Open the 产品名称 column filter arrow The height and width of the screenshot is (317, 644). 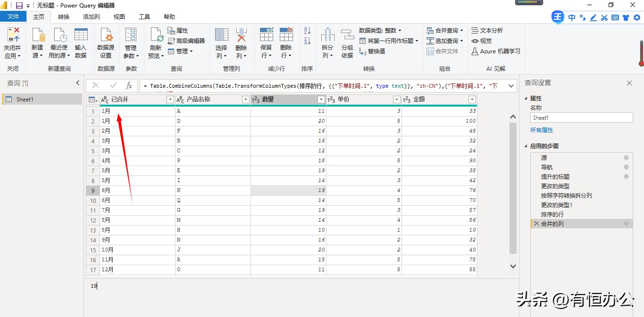246,100
